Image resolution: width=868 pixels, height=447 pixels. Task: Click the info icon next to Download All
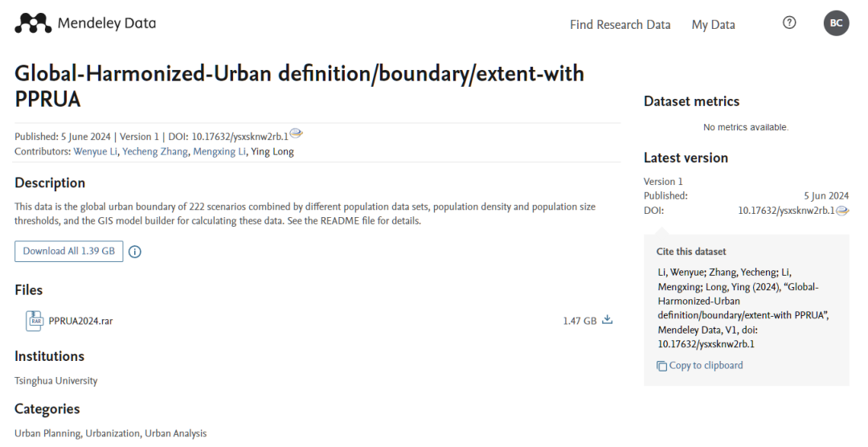135,252
